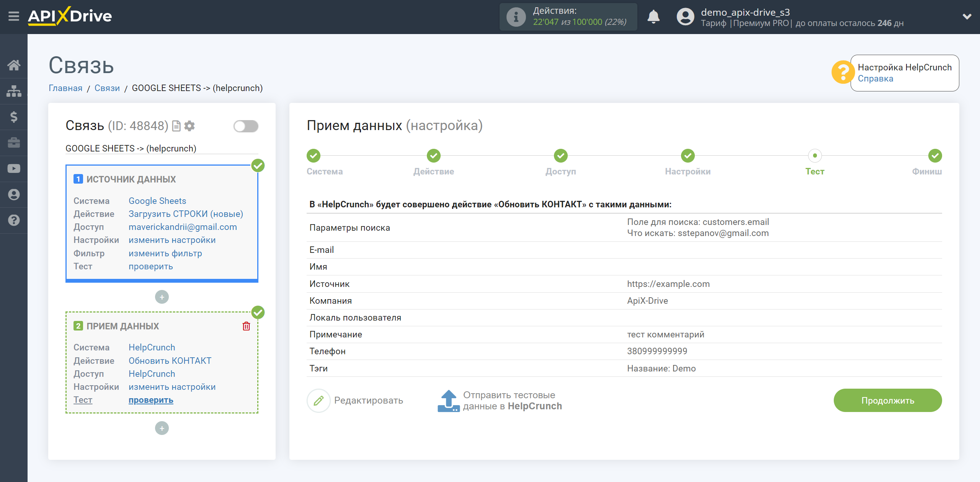This screenshot has height=482, width=980.
Task: Open help question sidebar icon
Action: [14, 220]
